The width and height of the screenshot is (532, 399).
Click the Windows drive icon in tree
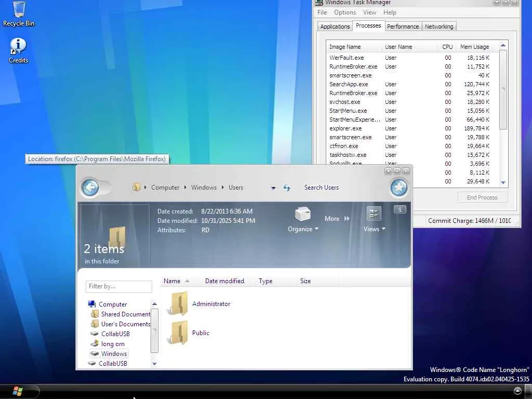point(95,353)
